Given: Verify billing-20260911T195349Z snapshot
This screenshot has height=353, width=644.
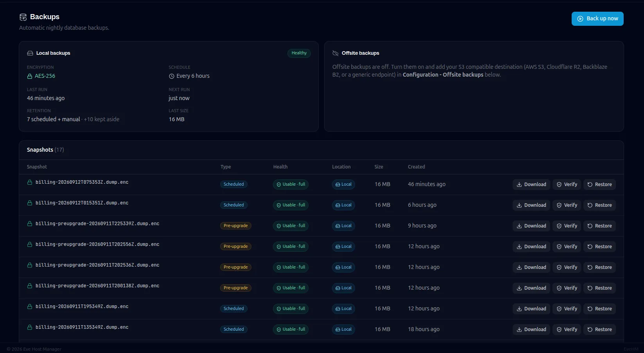Looking at the screenshot, I should click(x=567, y=309).
